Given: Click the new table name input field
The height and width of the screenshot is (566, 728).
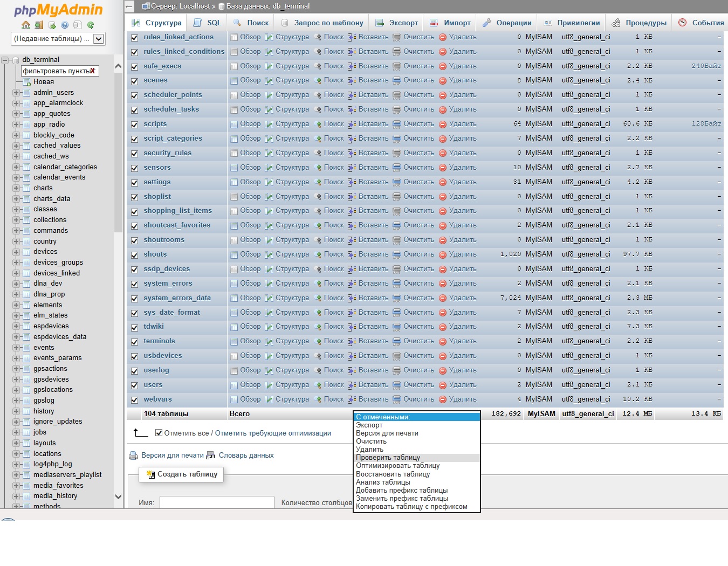Looking at the screenshot, I should 217,502.
